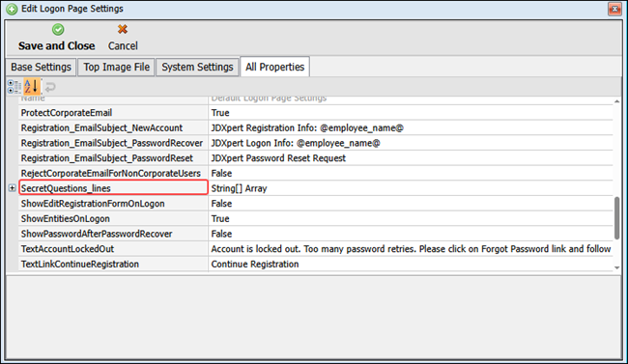Screen dimensions: 628x364
Task: Select the ShowEditRegistrationFormOnLogon property name
Action: coord(93,204)
